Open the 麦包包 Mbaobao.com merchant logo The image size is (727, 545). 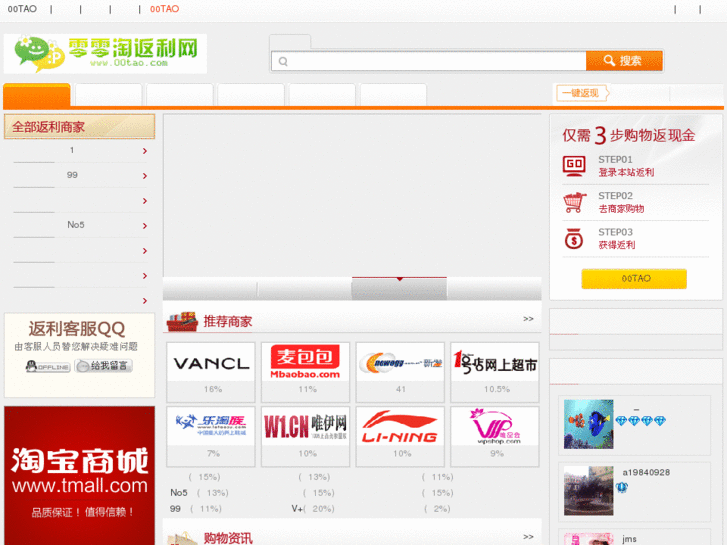[306, 362]
